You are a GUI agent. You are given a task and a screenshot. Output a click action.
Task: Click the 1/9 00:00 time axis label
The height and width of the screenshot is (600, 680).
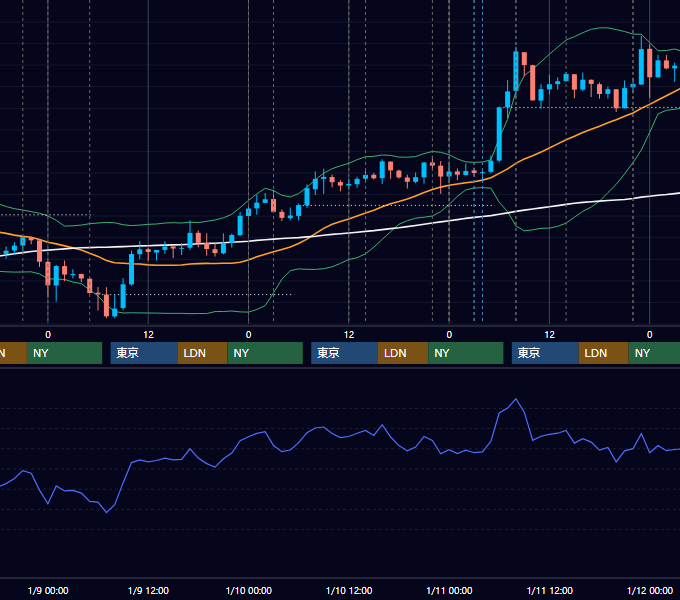click(x=48, y=590)
